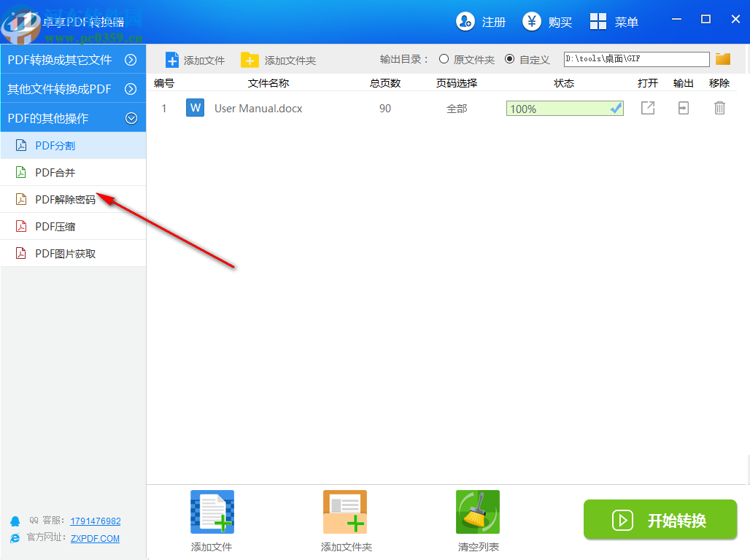
Task: Select the custom (自定义) output radio button
Action: (509, 59)
